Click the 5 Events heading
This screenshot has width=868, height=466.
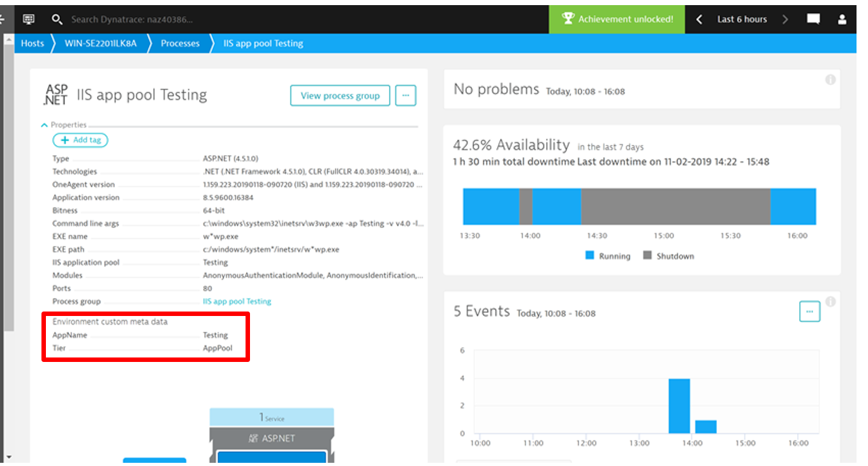pyautogui.click(x=482, y=312)
